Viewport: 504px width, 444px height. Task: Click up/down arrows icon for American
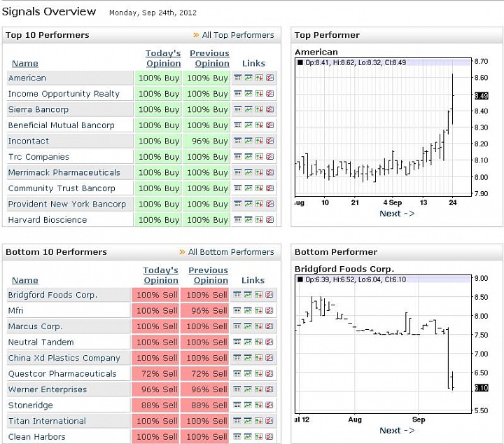(259, 78)
